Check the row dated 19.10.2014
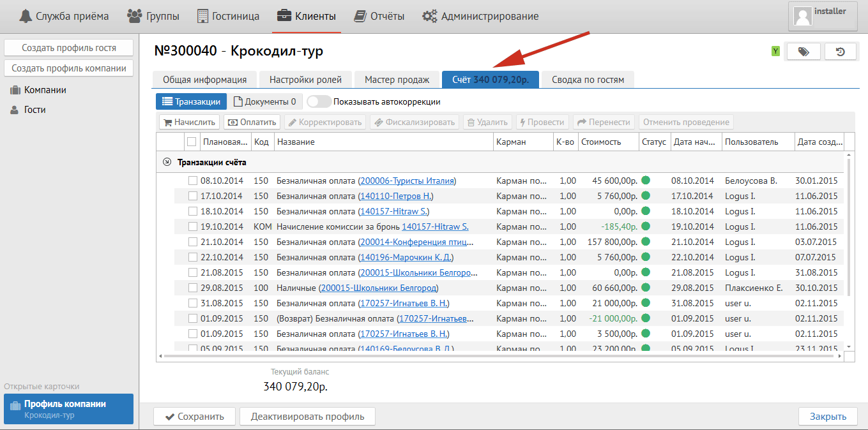868x430 pixels. click(192, 226)
